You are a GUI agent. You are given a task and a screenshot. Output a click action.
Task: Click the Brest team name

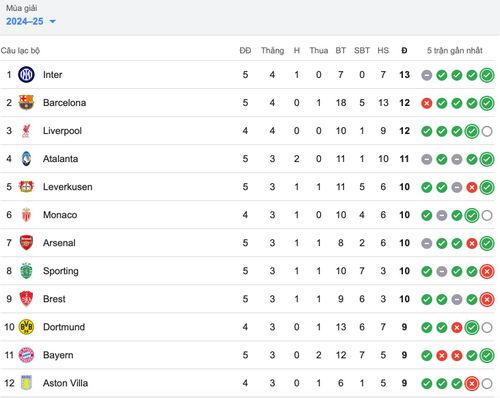pos(54,299)
